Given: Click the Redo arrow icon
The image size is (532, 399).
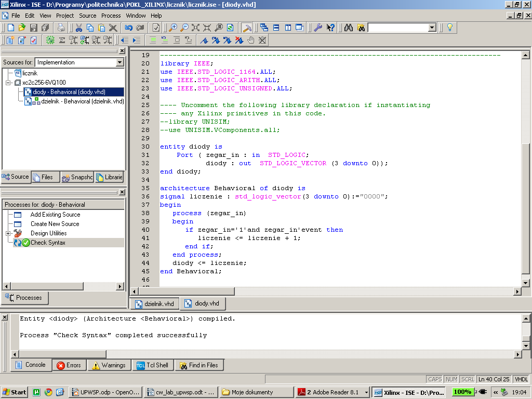Looking at the screenshot, I should [x=140, y=28].
